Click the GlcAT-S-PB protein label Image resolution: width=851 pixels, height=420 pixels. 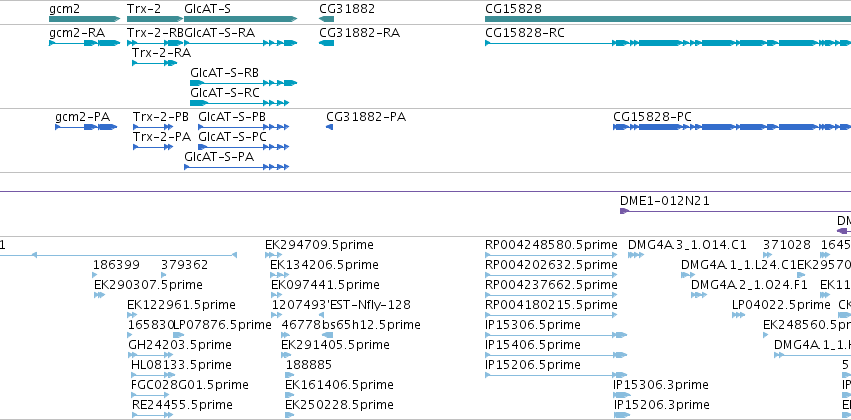[x=232, y=117]
